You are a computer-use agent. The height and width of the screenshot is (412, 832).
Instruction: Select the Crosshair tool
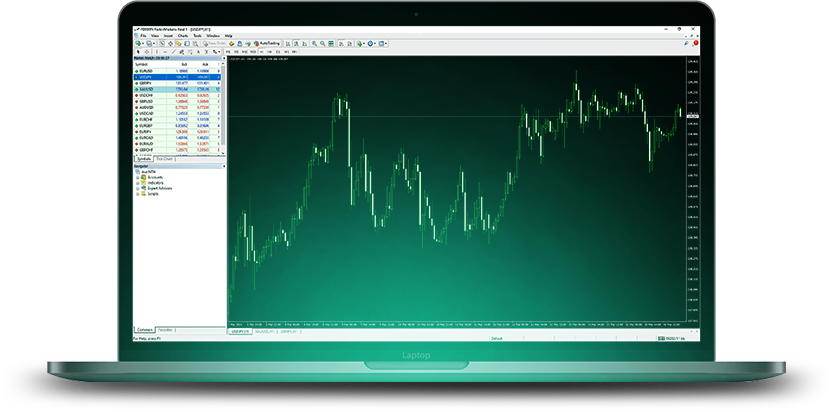(147, 52)
